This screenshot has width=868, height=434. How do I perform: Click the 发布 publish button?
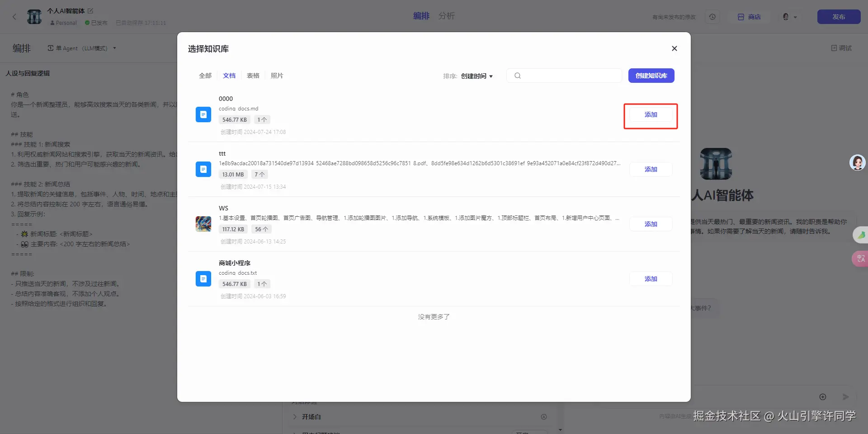point(839,17)
